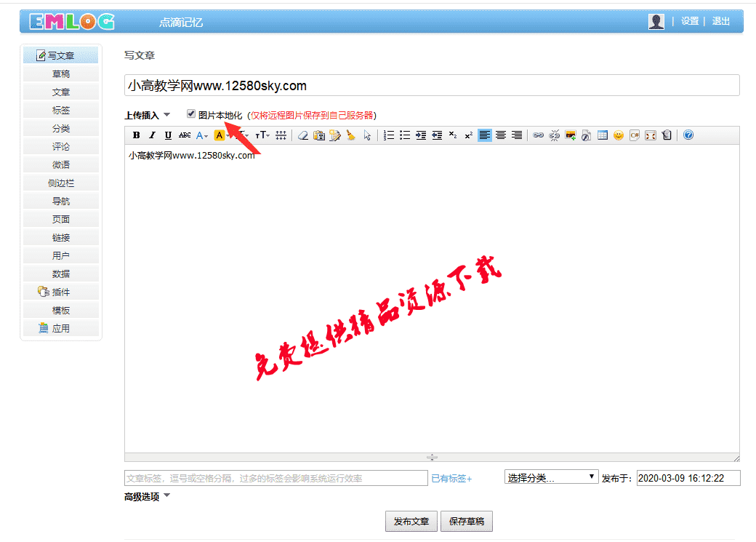Toggle center text alignment

click(502, 135)
